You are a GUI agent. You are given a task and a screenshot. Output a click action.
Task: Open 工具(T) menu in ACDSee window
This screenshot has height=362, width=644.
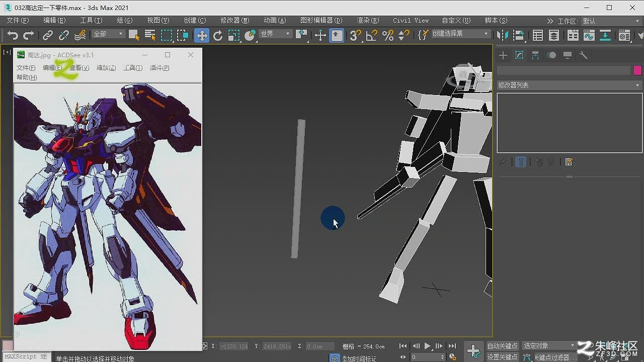pos(133,68)
